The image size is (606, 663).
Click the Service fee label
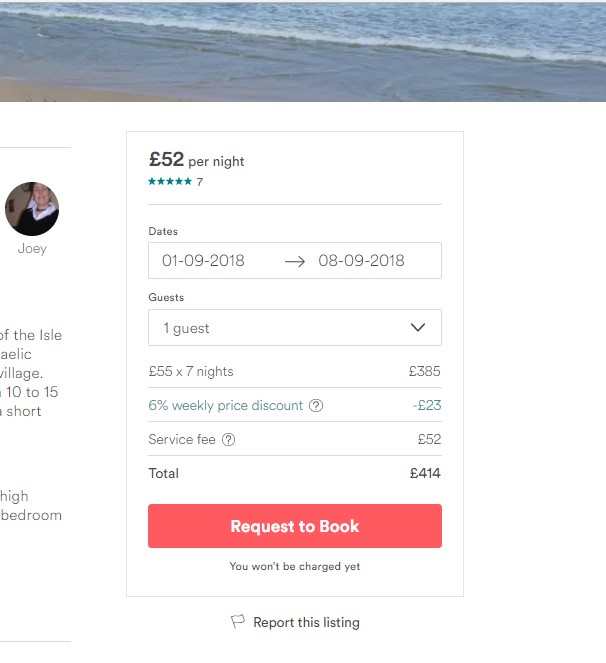pyautogui.click(x=182, y=440)
